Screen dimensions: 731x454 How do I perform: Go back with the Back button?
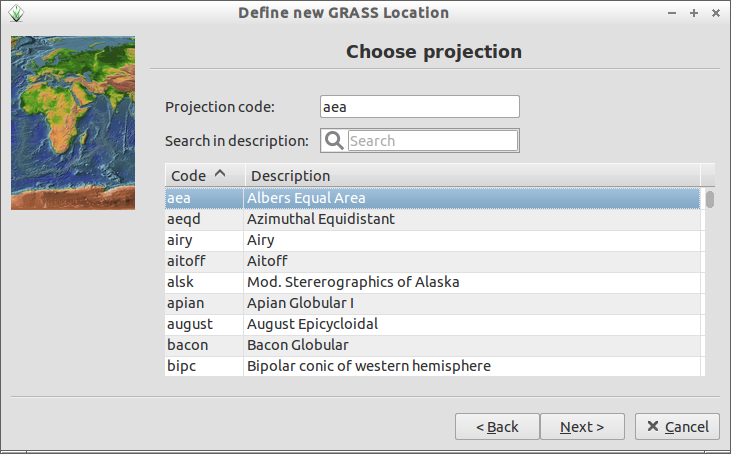click(x=497, y=426)
